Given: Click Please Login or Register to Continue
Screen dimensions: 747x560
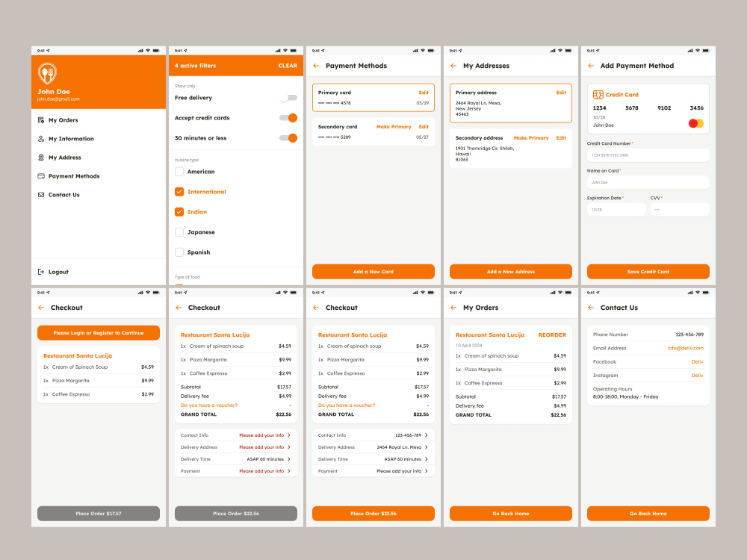Looking at the screenshot, I should [98, 333].
